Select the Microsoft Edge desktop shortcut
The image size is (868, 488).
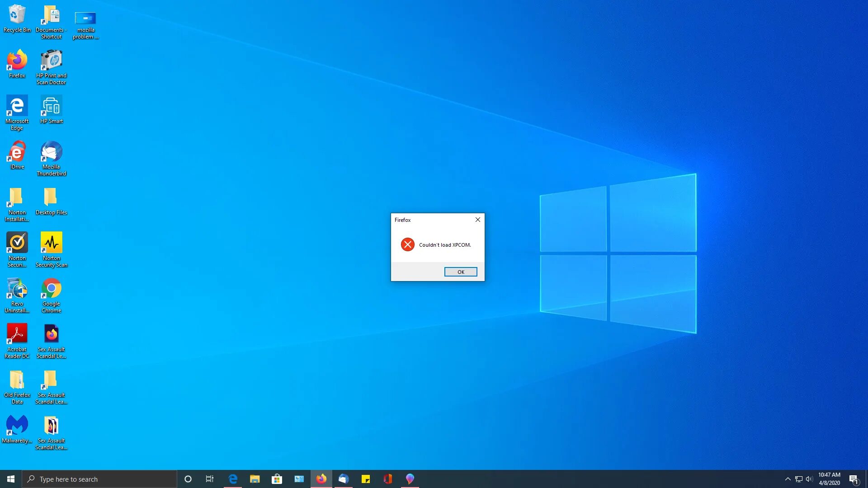[17, 113]
